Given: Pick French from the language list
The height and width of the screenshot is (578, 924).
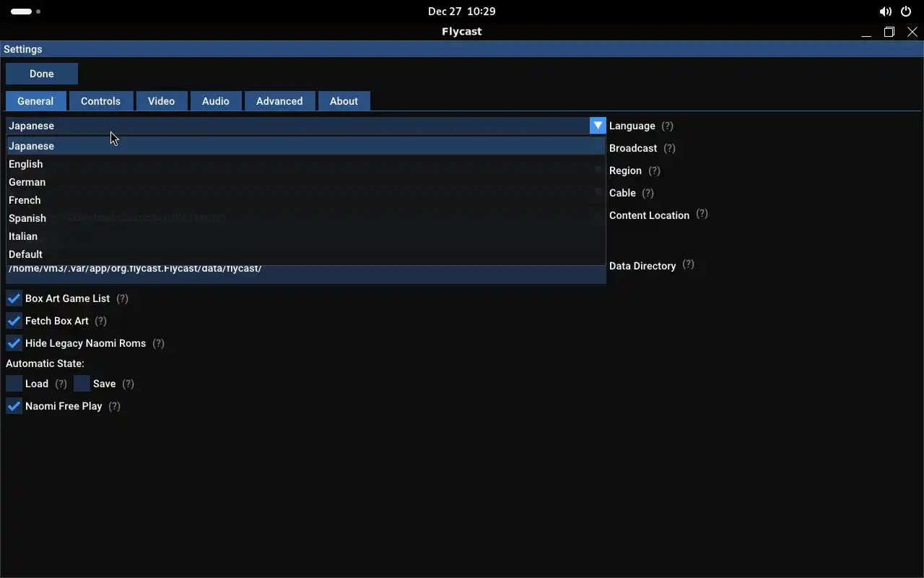Looking at the screenshot, I should (306, 200).
